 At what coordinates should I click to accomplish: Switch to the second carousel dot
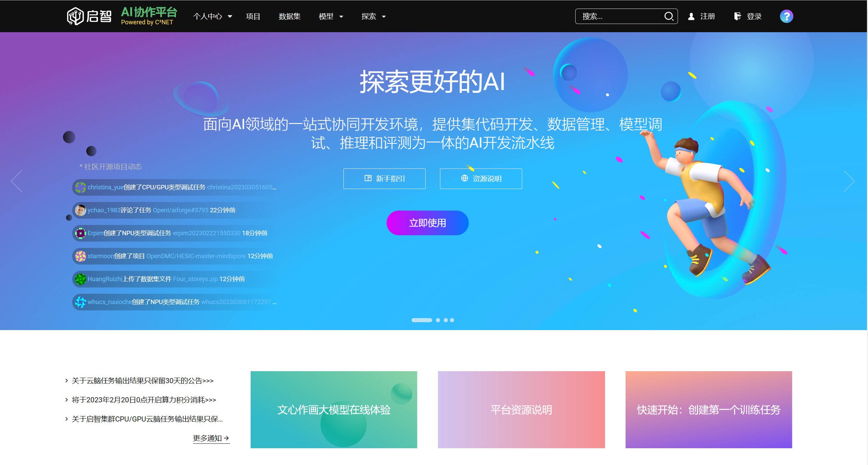438,320
